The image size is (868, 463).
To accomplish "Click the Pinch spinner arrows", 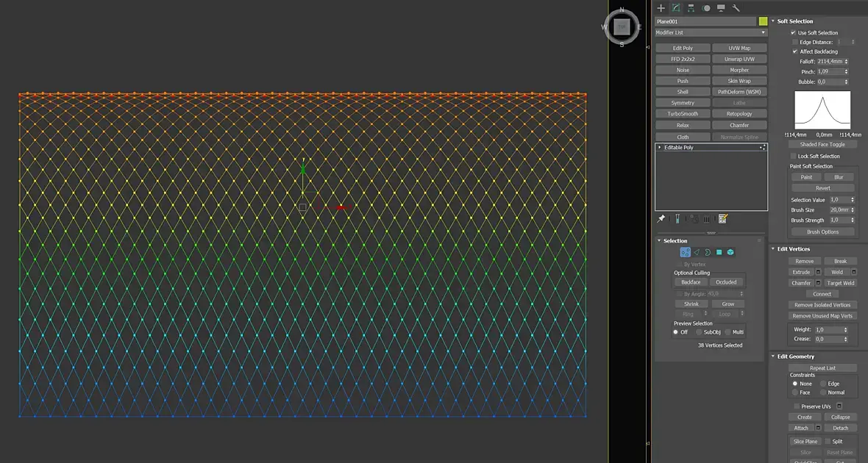I will (846, 72).
